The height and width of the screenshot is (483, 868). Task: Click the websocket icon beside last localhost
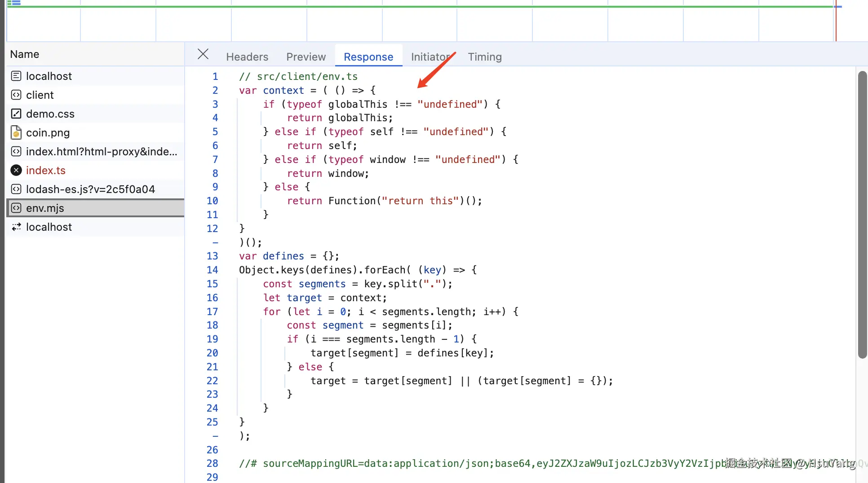(x=16, y=227)
